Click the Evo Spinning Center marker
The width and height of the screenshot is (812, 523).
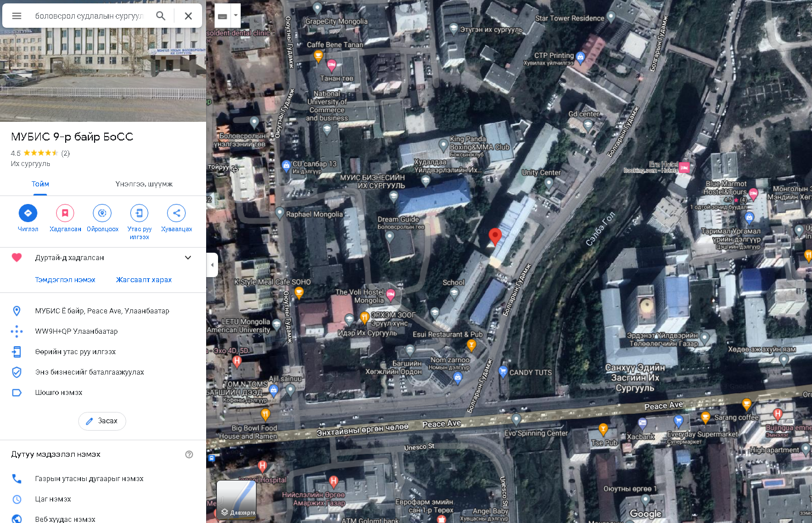516,419
